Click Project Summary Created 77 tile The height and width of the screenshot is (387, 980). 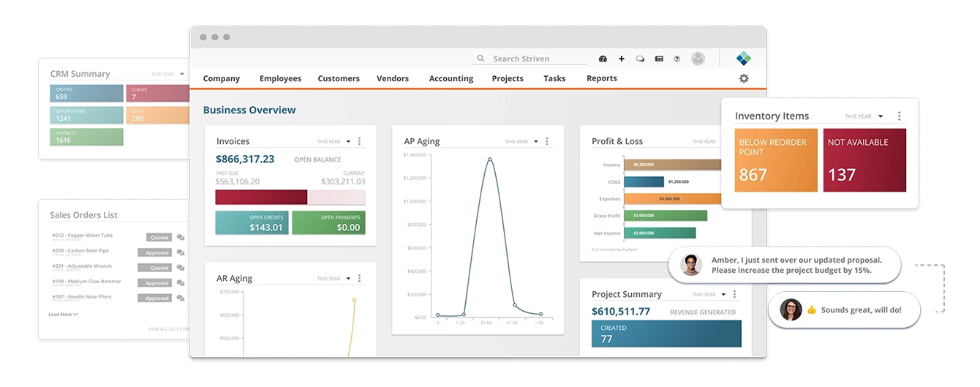pyautogui.click(x=666, y=334)
